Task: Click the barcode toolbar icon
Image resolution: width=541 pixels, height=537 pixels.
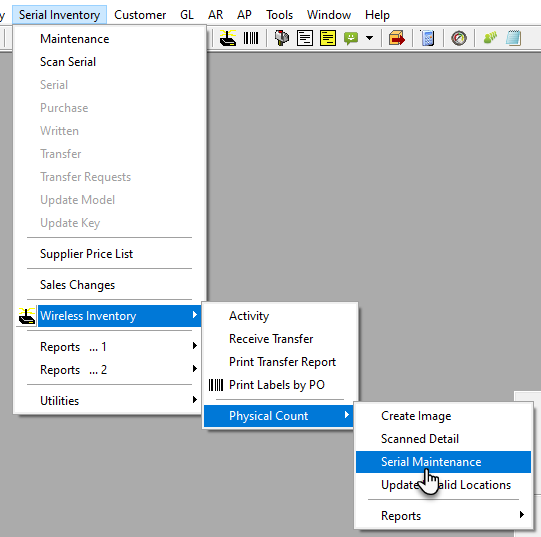Action: [251, 38]
